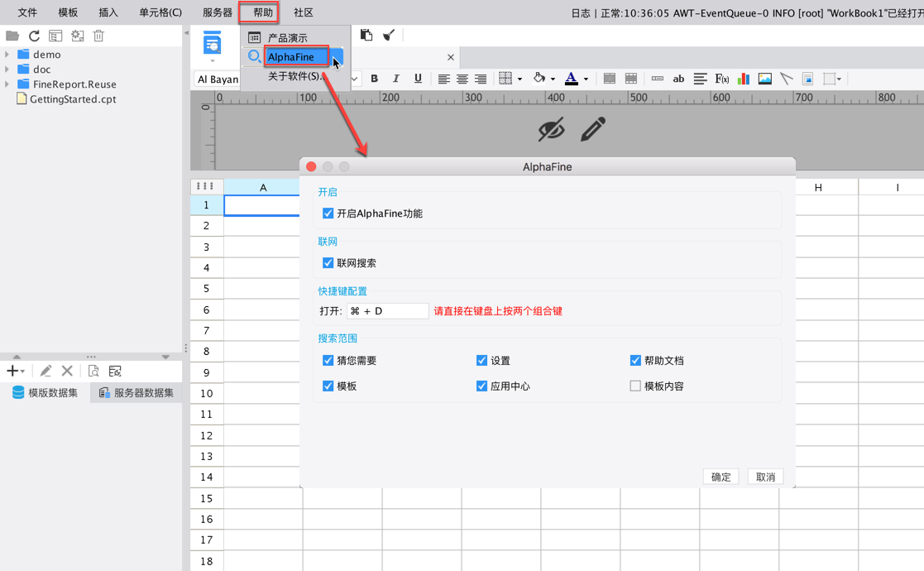Open the 服务器 menu
The height and width of the screenshot is (571, 924).
[218, 12]
